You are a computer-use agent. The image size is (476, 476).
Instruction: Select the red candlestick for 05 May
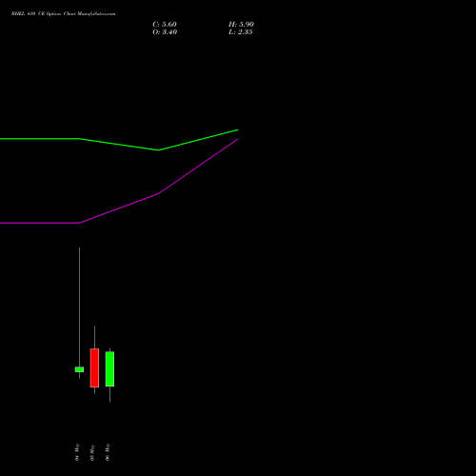(94, 367)
